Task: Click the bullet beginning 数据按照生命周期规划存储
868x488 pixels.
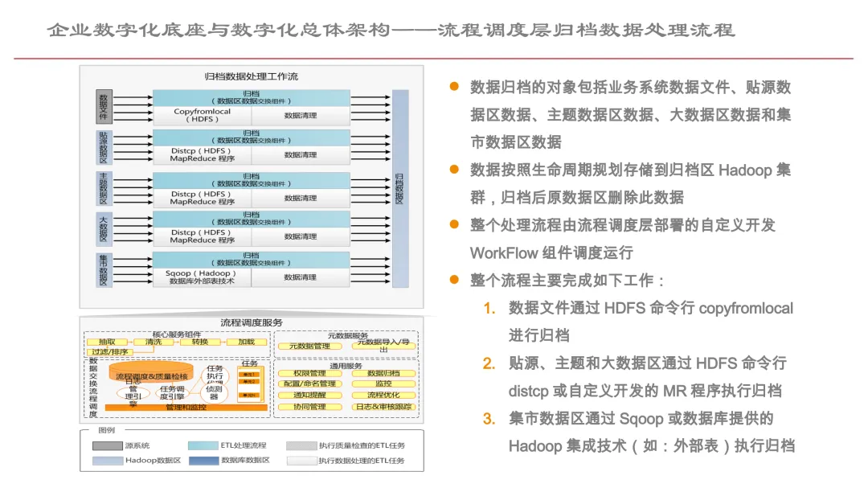Action: [631, 183]
